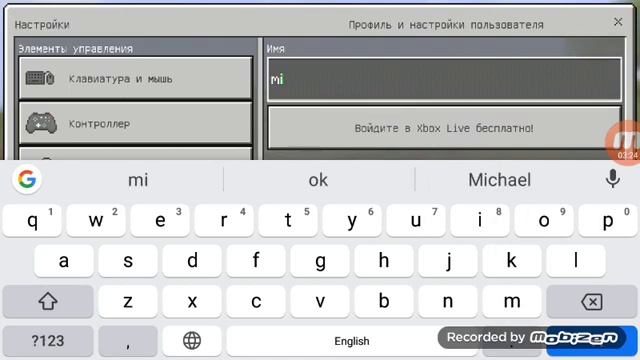Image resolution: width=640 pixels, height=360 pixels.
Task: Tap the comma key
Action: (128, 340)
